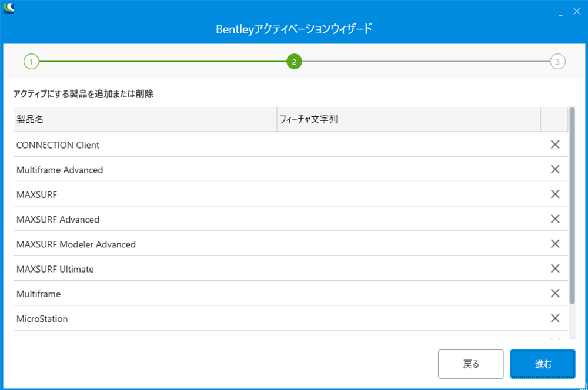Remove Multiframe Advanced from the product list
This screenshot has width=588, height=390.
coord(555,169)
